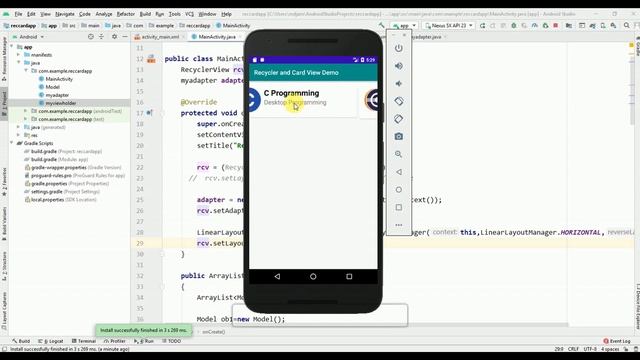Screen dimensions: 640x360
Task: Tap the phone's back navigation button
Action: tap(277, 276)
